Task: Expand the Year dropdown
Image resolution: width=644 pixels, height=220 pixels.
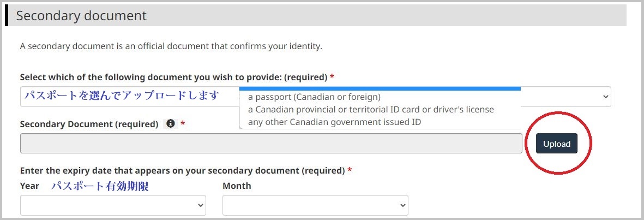Action: tap(113, 205)
